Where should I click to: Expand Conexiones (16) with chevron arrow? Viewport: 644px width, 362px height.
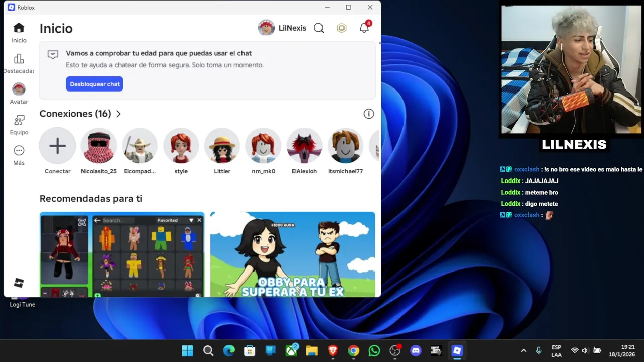(x=118, y=114)
